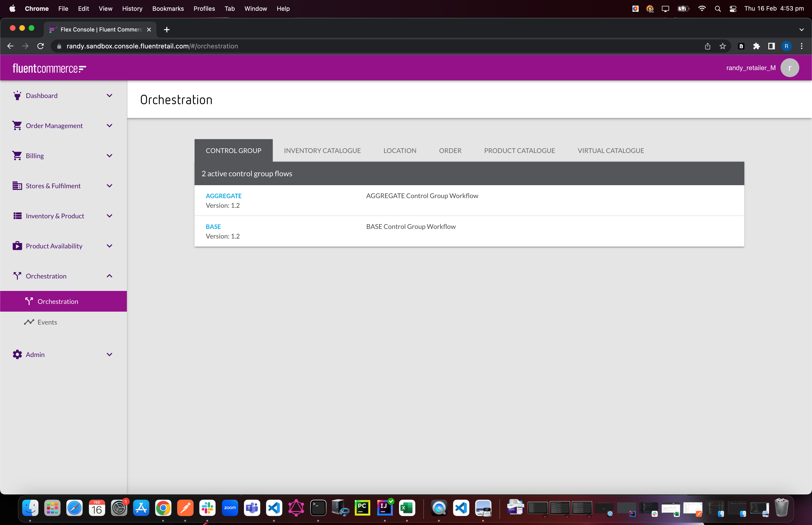Screen dimensions: 812x525
Task: Click AGGREGATE Control Group Workflow description
Action: pyautogui.click(x=422, y=196)
